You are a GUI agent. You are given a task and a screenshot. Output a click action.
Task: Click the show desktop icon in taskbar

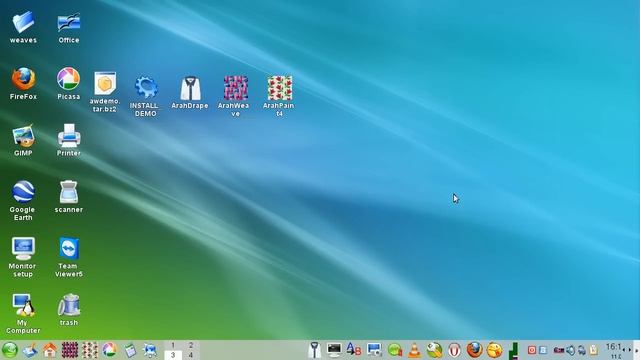[30, 350]
